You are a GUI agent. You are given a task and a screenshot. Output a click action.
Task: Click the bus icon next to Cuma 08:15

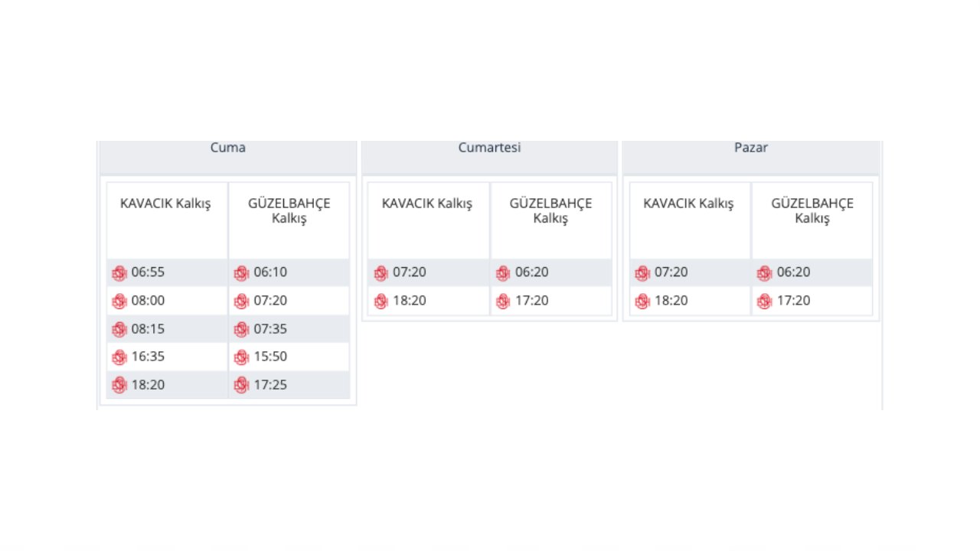click(x=119, y=329)
